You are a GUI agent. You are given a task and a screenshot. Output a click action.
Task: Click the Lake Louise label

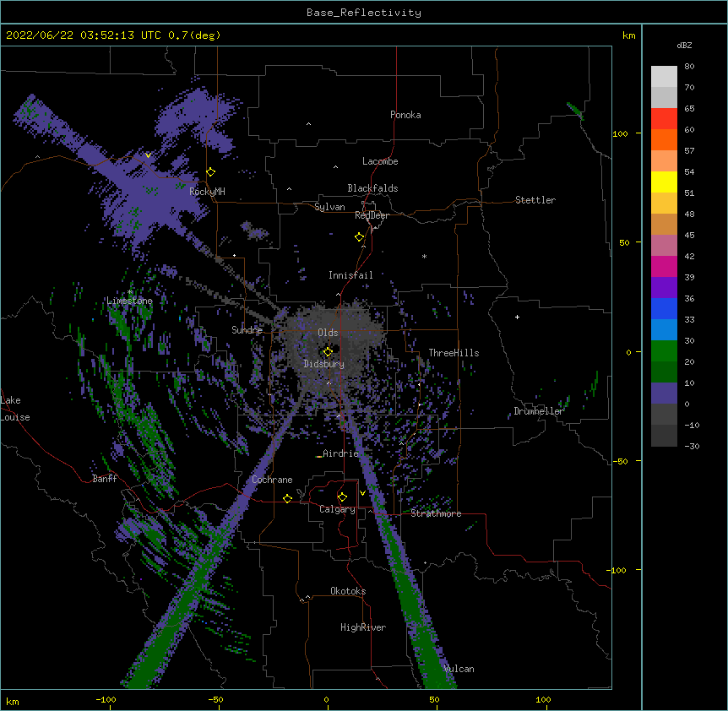15,409
